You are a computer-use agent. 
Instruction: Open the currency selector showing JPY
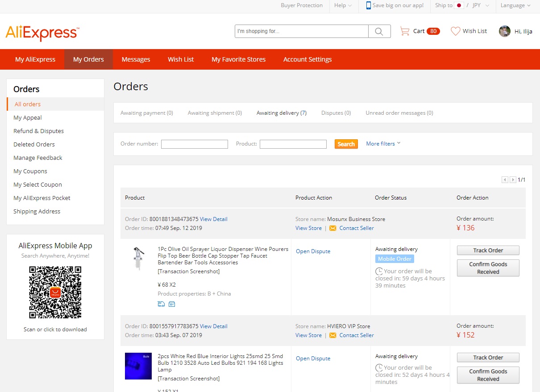click(477, 5)
